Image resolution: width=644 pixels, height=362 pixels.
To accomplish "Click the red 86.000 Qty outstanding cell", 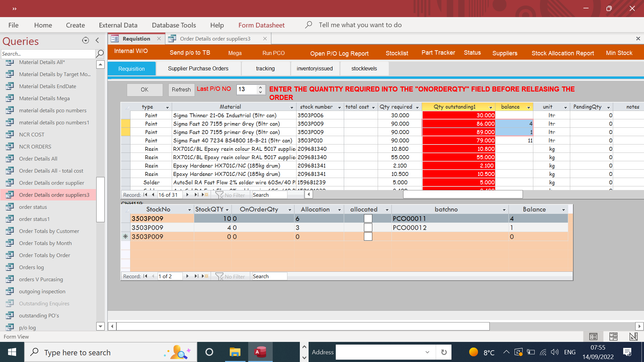I will (x=459, y=124).
